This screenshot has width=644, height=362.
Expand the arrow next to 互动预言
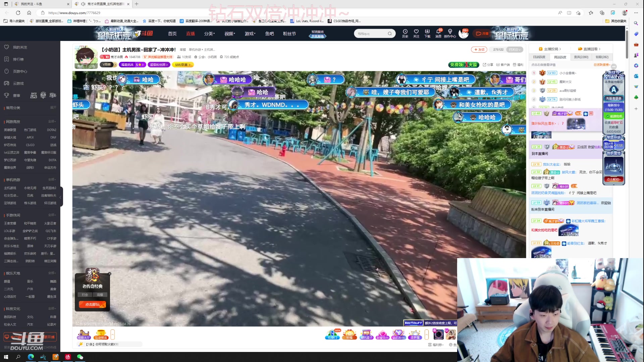point(113,334)
